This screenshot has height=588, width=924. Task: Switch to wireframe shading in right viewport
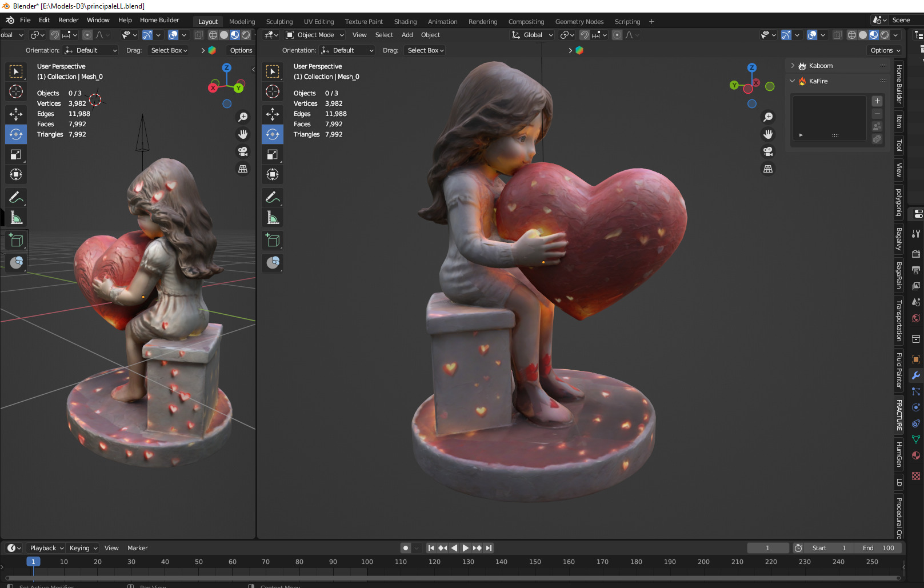[x=852, y=35]
